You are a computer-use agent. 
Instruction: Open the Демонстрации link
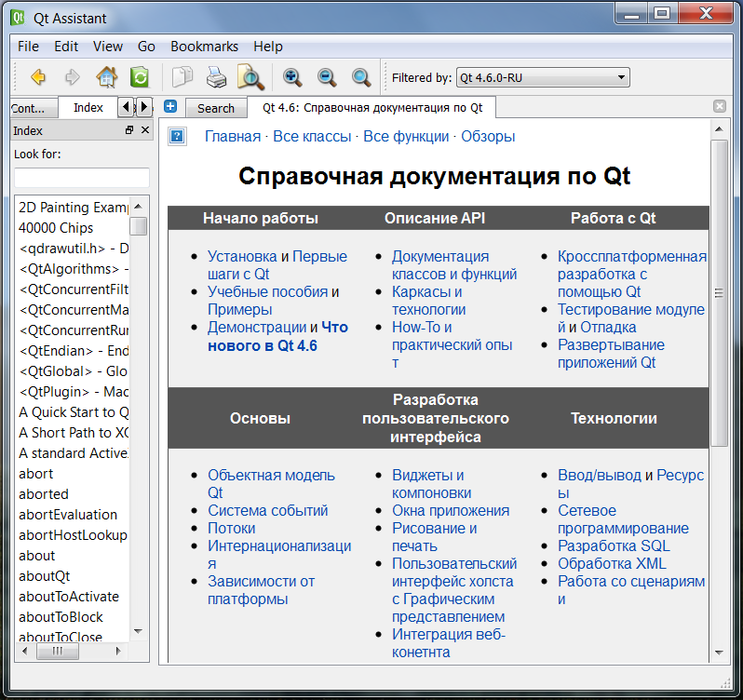click(x=257, y=328)
